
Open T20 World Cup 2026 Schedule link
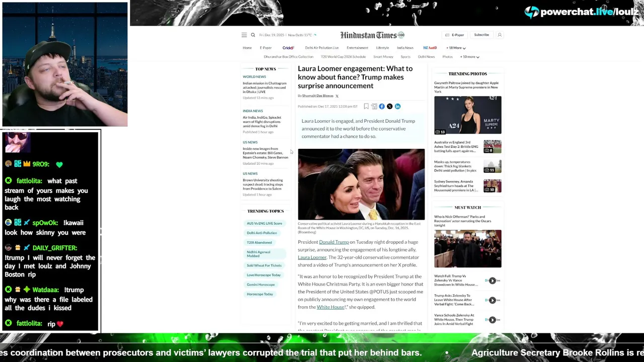tap(343, 57)
